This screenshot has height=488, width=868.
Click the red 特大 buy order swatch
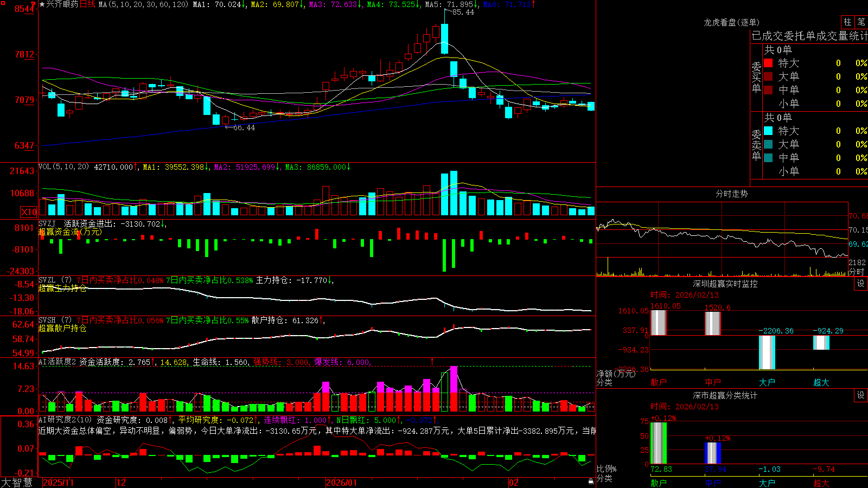point(768,63)
